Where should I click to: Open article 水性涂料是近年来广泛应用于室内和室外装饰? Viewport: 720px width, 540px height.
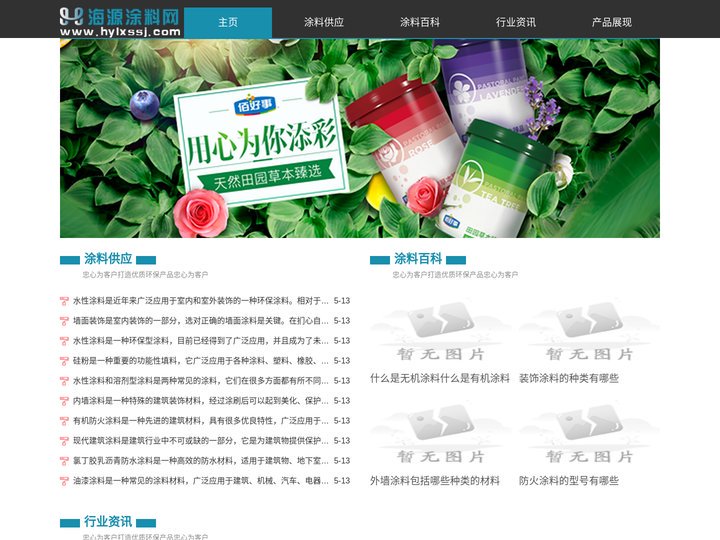(x=201, y=301)
